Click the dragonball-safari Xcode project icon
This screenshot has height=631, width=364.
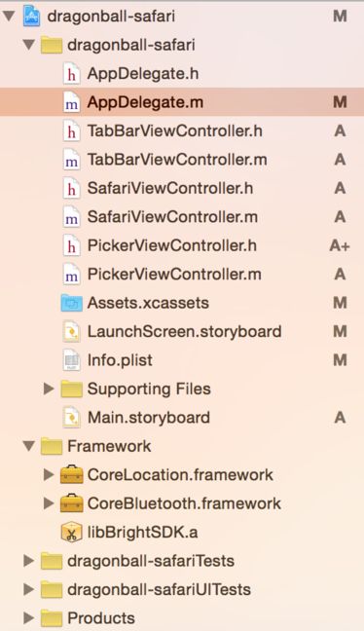pyautogui.click(x=31, y=17)
